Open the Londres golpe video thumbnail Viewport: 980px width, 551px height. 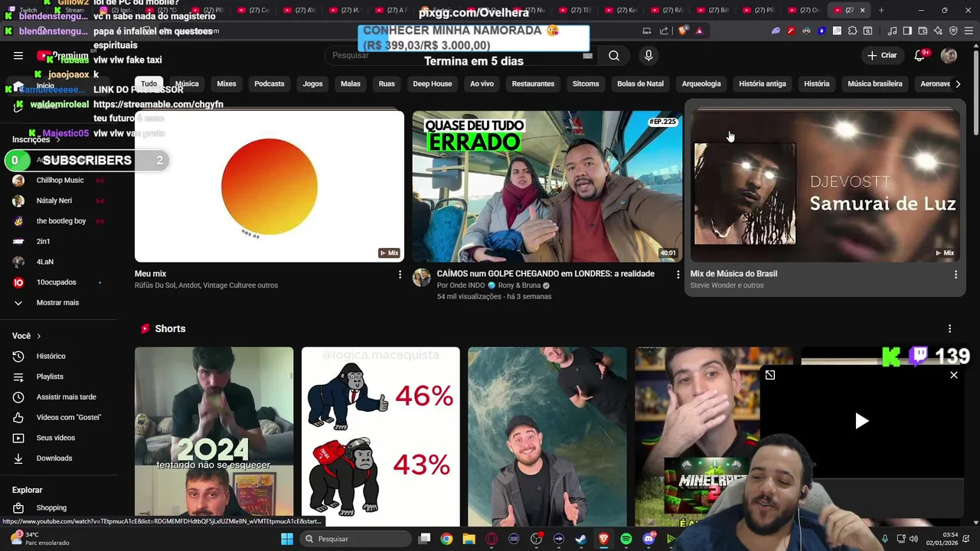pyautogui.click(x=547, y=186)
